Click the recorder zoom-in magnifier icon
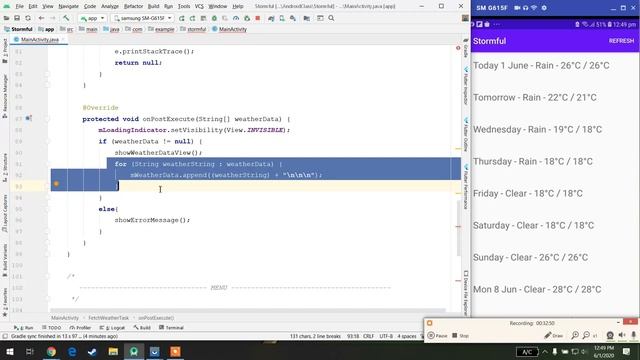640x360 pixels. point(575,335)
